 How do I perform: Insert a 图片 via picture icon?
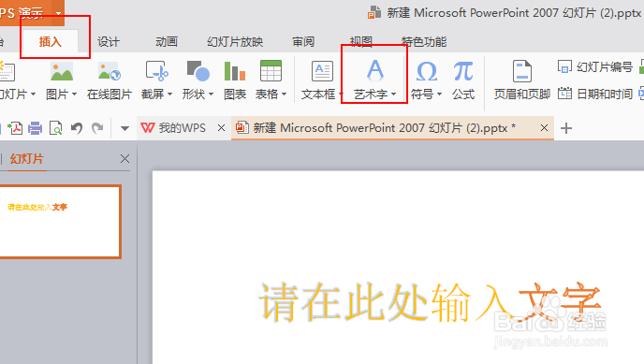(x=62, y=71)
